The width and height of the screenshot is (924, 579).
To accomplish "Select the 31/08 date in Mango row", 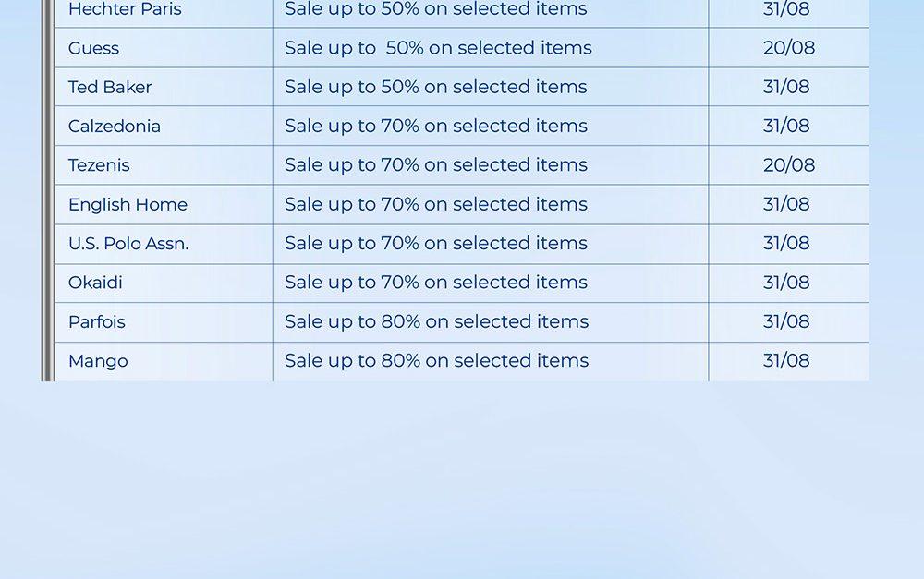I will [x=786, y=361].
